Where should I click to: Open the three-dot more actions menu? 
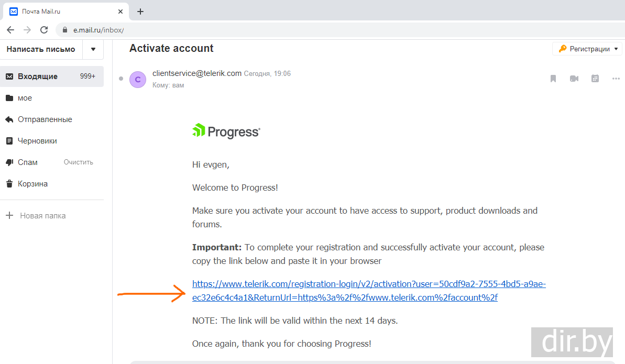616,79
